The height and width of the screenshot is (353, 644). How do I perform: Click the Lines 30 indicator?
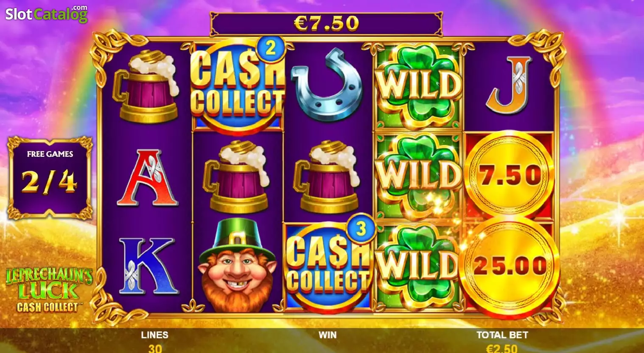[x=155, y=342]
